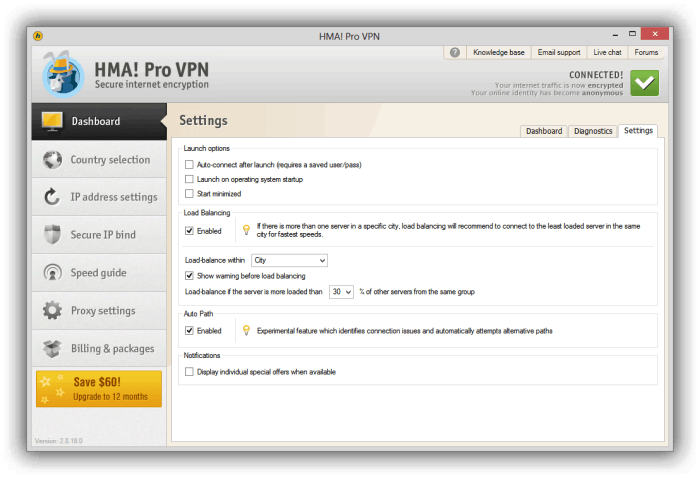Click the Country selection globe icon

(x=52, y=160)
